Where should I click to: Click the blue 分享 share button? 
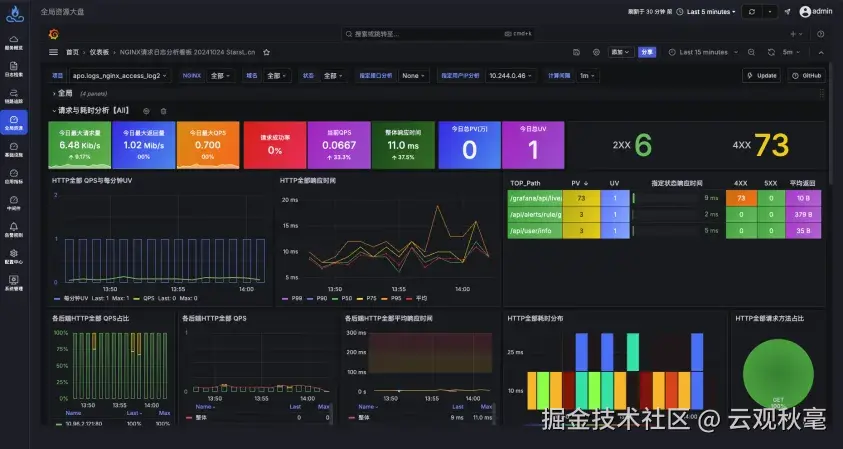click(647, 52)
